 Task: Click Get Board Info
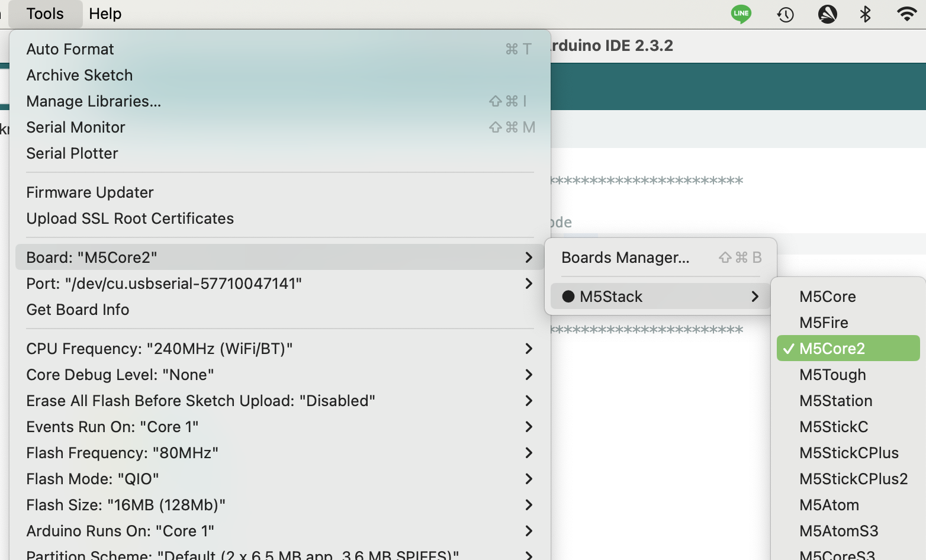click(280, 310)
